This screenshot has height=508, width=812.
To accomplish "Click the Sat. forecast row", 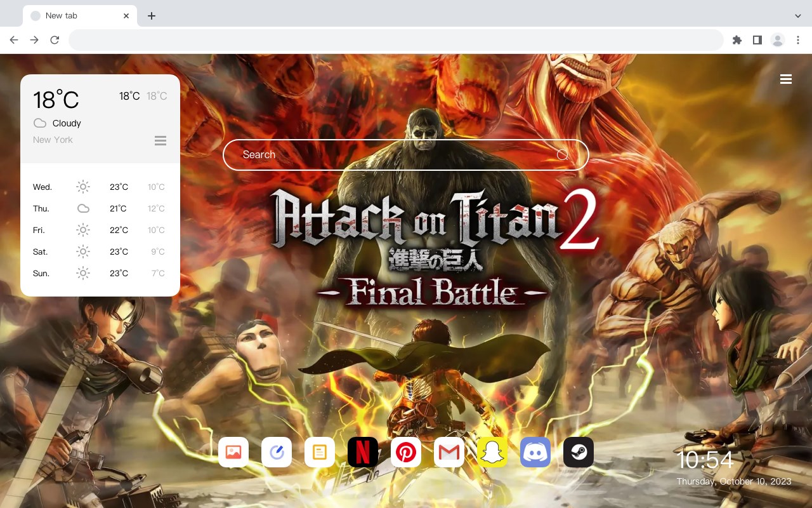I will click(100, 251).
